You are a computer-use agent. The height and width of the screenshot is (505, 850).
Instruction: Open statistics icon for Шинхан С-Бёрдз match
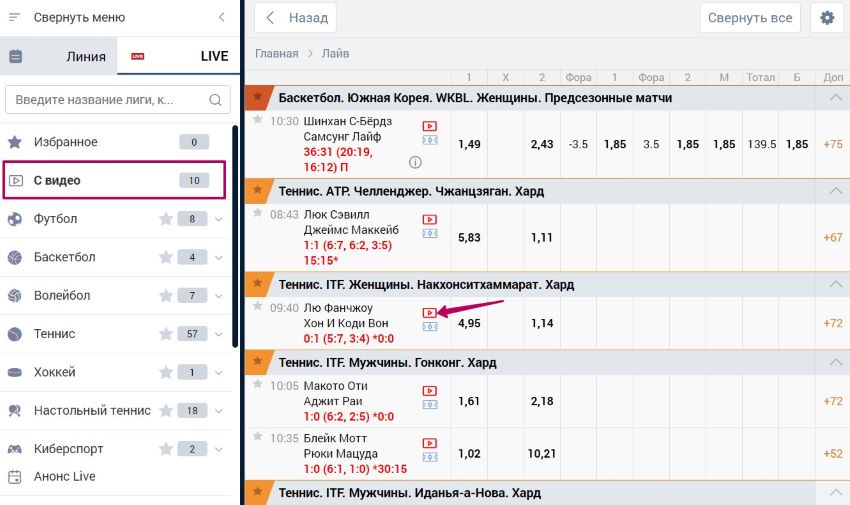pyautogui.click(x=429, y=140)
